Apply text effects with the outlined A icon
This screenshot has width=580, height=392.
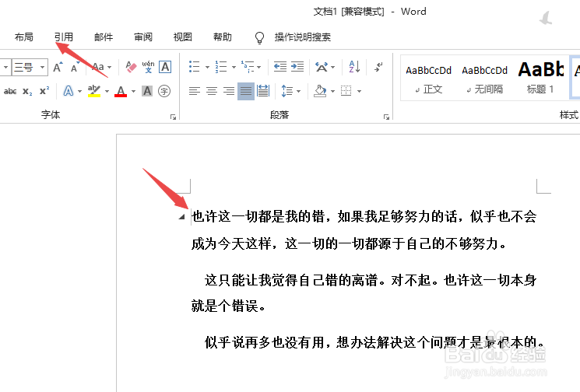click(69, 91)
